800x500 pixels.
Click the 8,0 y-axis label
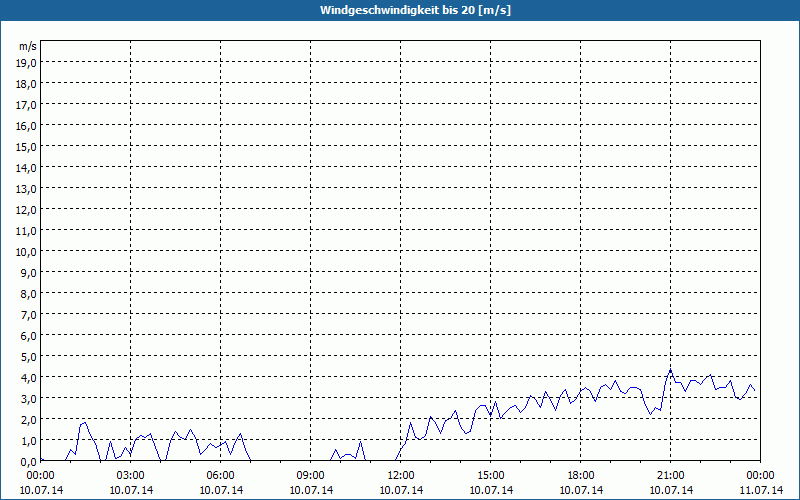28,293
